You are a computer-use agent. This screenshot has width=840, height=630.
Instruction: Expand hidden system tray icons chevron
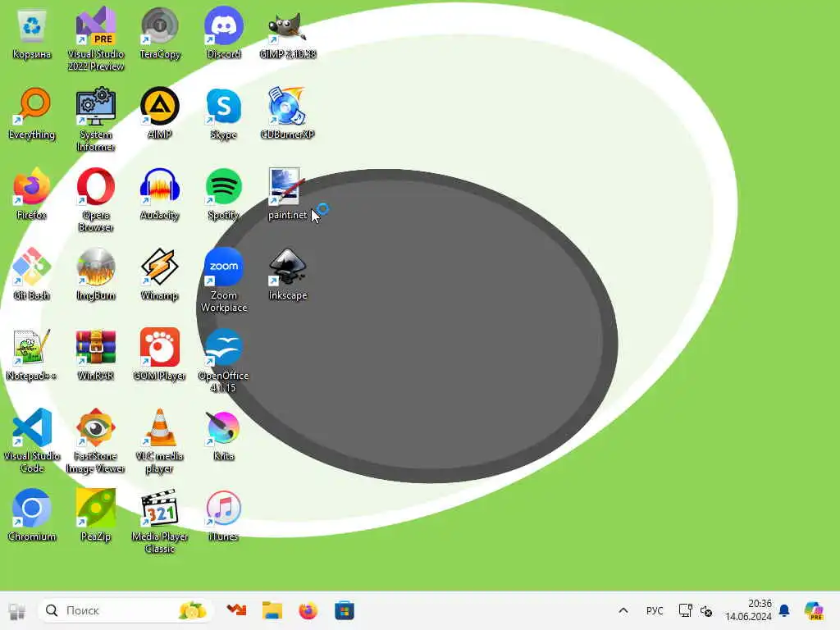(x=623, y=610)
